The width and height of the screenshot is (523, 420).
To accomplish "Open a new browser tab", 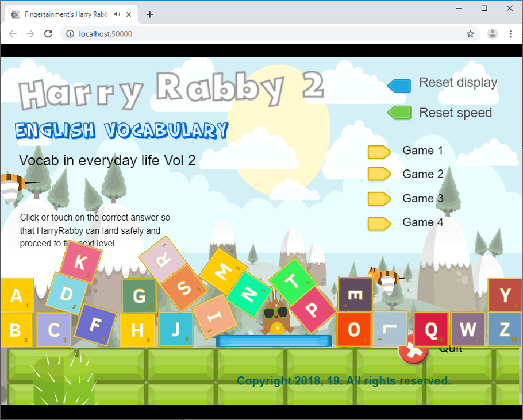I will [x=150, y=14].
